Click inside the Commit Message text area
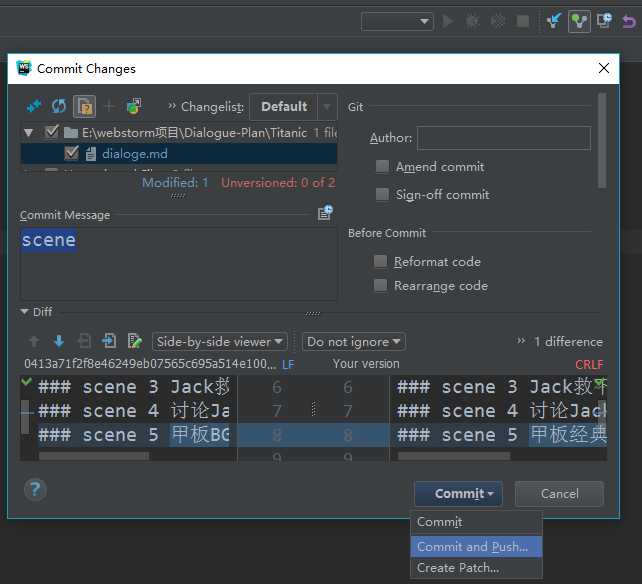642x584 pixels. coord(179,264)
